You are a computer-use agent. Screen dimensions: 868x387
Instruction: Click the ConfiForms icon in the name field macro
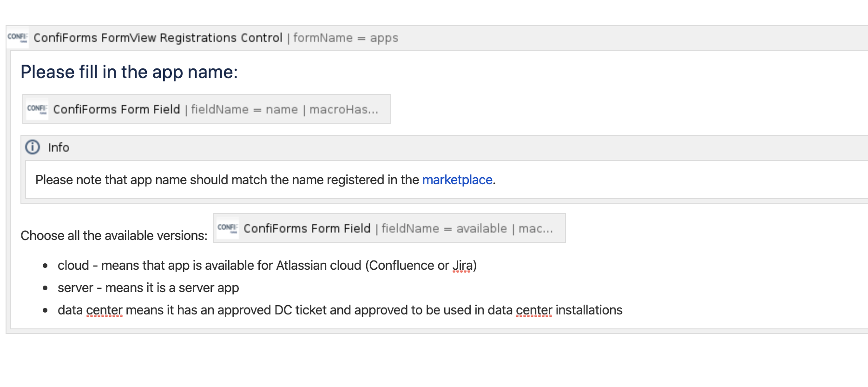pyautogui.click(x=37, y=109)
